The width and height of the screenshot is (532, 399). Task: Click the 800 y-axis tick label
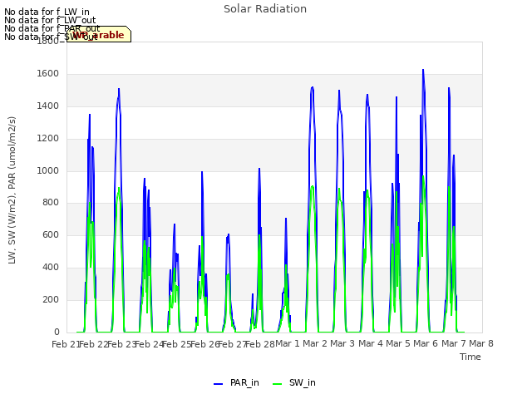point(51,203)
